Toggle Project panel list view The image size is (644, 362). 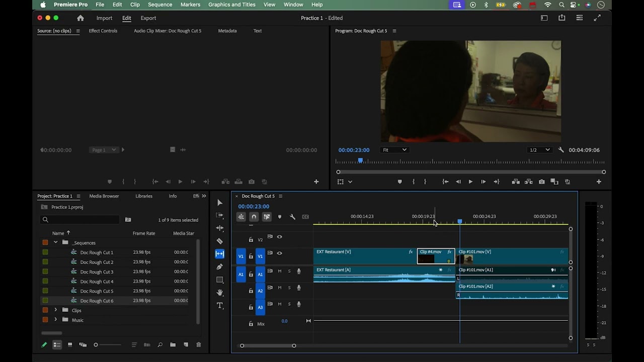click(x=57, y=345)
